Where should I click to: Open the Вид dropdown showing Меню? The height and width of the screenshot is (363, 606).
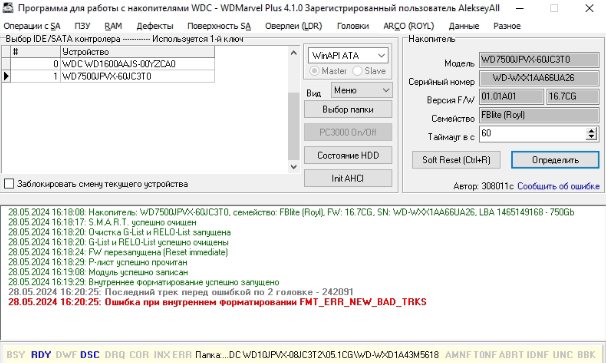point(361,90)
